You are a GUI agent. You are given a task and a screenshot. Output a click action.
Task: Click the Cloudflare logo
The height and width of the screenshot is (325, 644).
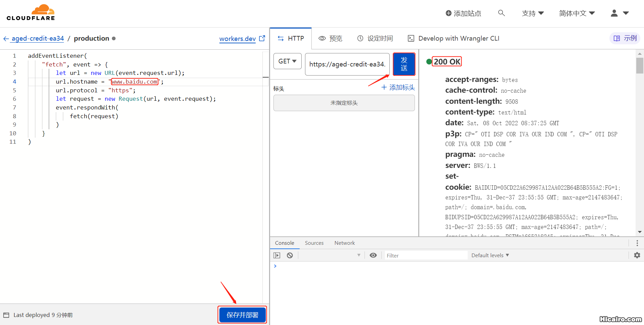point(31,13)
